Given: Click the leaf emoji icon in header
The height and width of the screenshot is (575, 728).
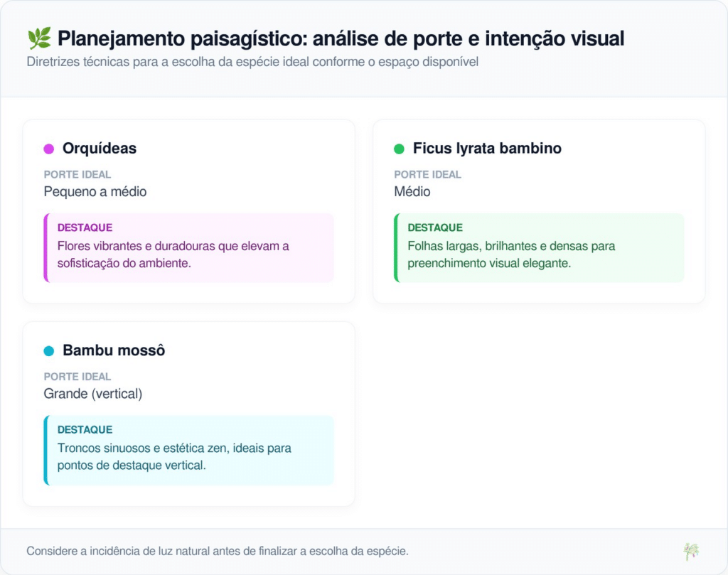Looking at the screenshot, I should [x=38, y=38].
